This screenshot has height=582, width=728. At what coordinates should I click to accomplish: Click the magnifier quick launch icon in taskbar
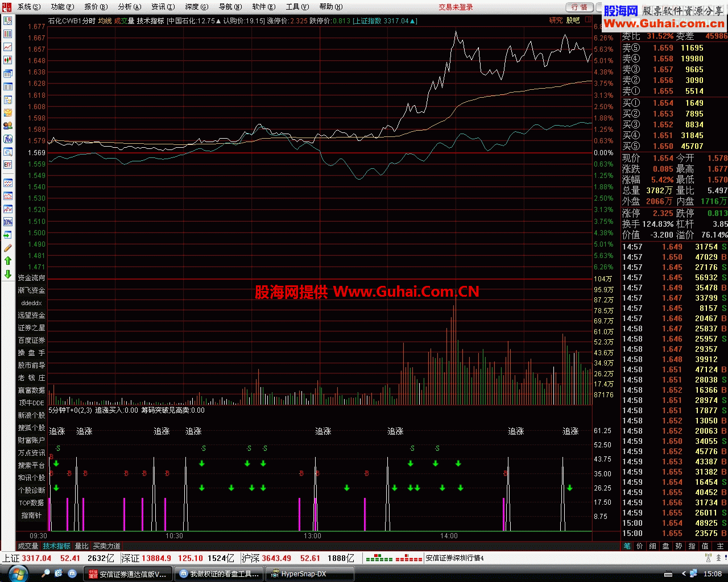coord(46,573)
